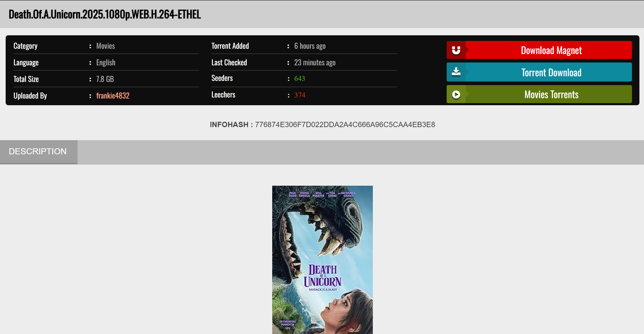Click the Movies category value
This screenshot has height=334, width=644.
coord(106,46)
